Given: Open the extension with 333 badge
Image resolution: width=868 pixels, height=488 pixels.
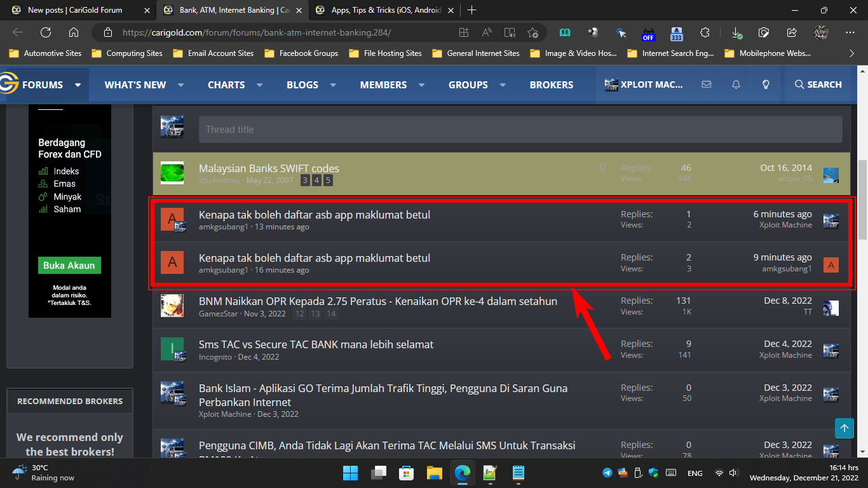Looking at the screenshot, I should [676, 34].
